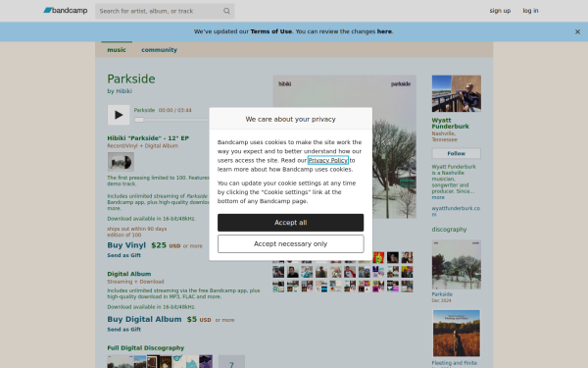Switch to the music tab
Image resolution: width=588 pixels, height=368 pixels.
117,50
